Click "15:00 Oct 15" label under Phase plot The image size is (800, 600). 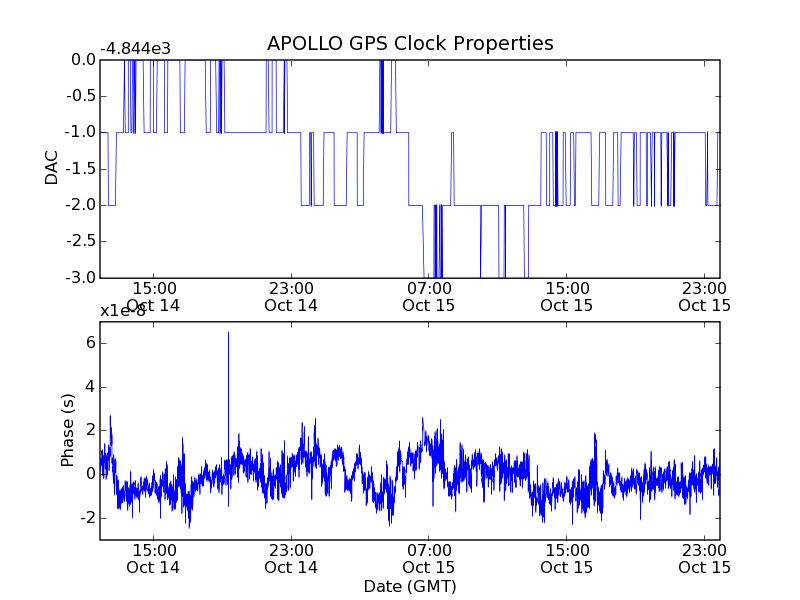pos(566,559)
